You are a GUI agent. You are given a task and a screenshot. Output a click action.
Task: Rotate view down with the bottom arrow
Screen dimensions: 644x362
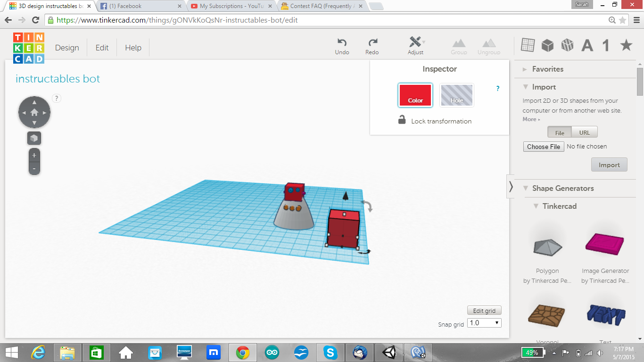[34, 123]
